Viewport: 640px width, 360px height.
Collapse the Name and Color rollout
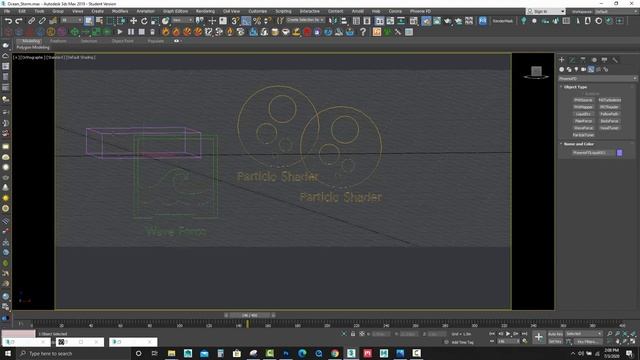click(579, 144)
